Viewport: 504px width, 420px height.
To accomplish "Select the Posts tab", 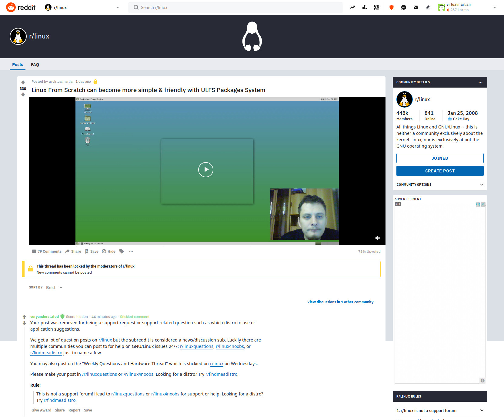I will tap(18, 65).
